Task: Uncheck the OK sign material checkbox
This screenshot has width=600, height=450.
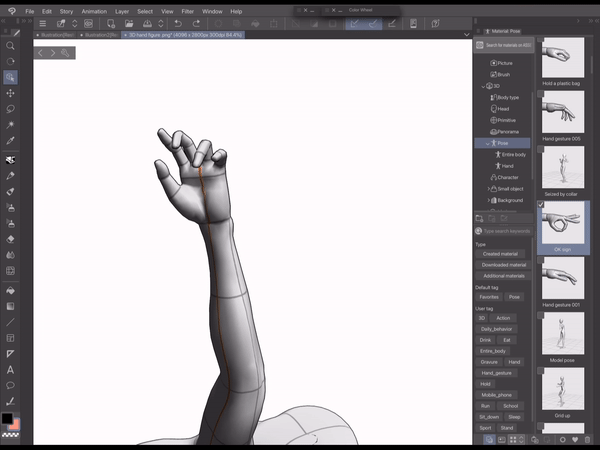Action: pos(542,205)
